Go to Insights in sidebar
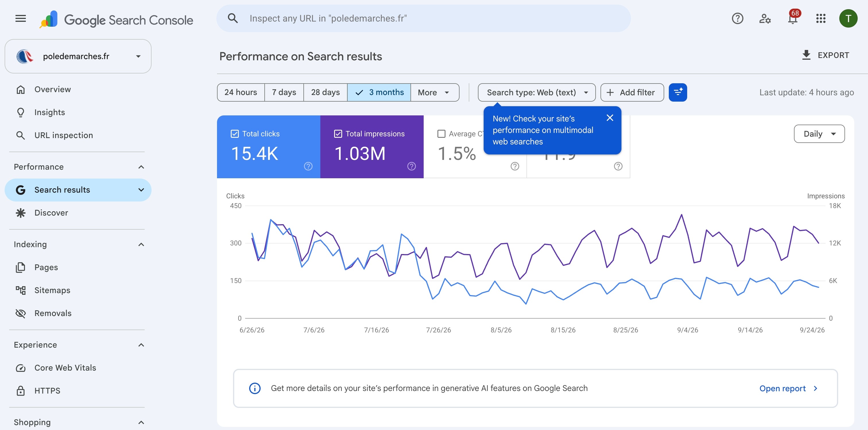Screen dimensions: 868x430 [x=78, y=112]
